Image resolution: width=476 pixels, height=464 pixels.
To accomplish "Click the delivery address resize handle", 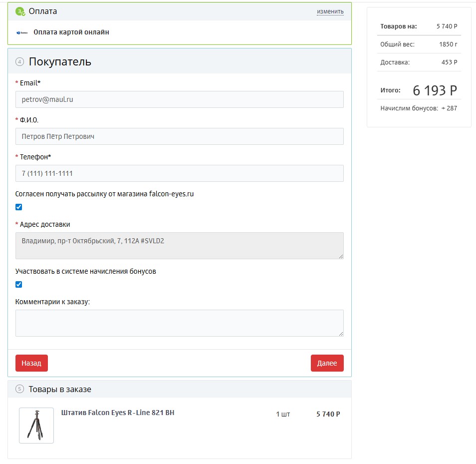I will pyautogui.click(x=341, y=256).
